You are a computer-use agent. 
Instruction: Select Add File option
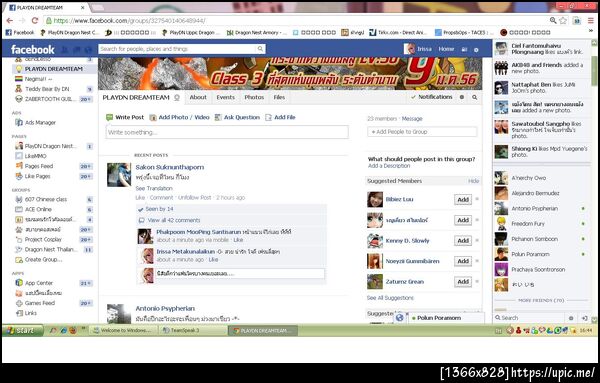[280, 117]
